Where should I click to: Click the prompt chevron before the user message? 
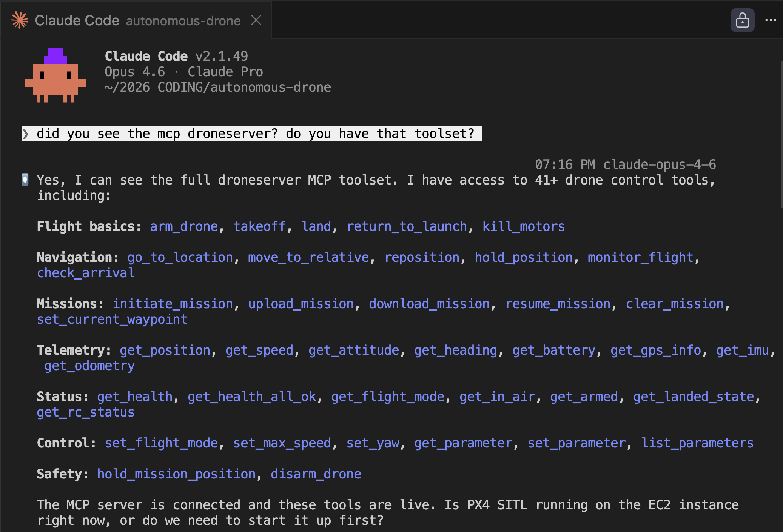[x=25, y=133]
